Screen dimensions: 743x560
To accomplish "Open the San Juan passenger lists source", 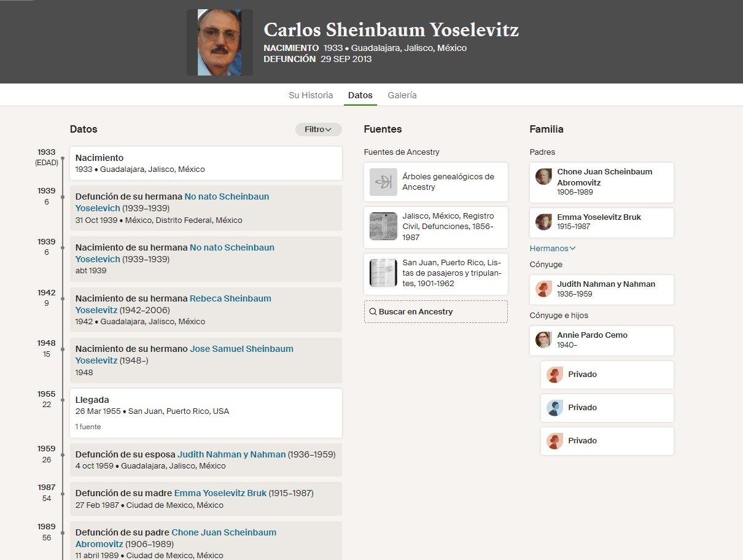I will tap(383, 274).
